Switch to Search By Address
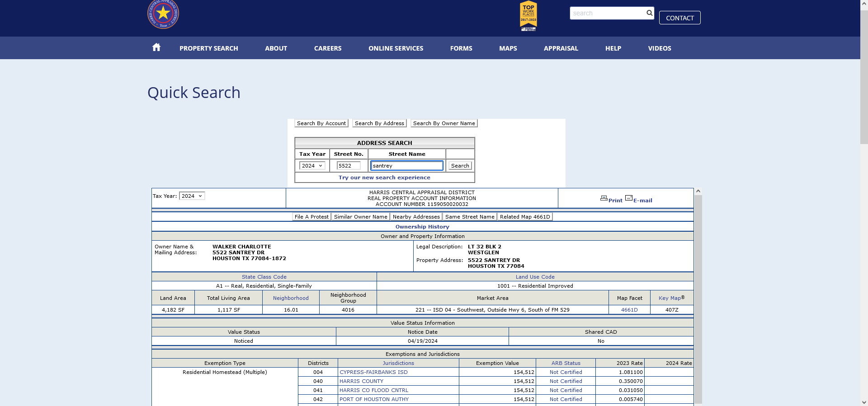The image size is (868, 406). pos(379,123)
